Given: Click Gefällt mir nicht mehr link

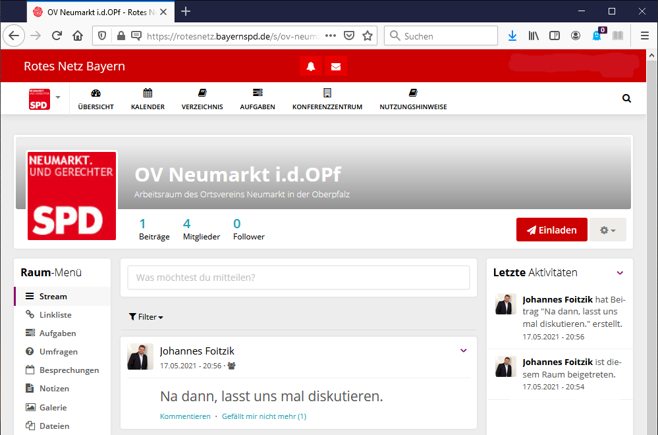Looking at the screenshot, I should coord(264,417).
